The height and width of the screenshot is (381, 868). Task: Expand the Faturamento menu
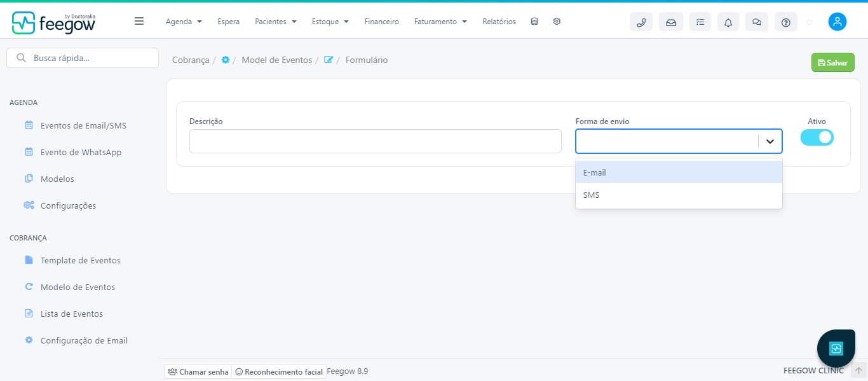coord(440,22)
